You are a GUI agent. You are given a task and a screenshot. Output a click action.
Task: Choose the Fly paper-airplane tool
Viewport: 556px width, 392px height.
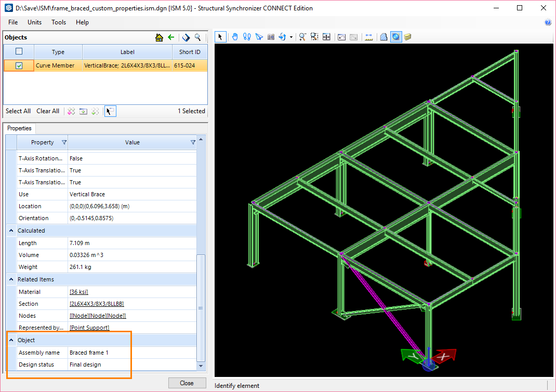[259, 37]
